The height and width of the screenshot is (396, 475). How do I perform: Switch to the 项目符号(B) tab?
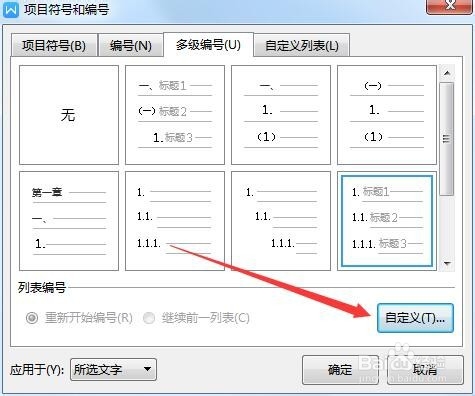54,45
